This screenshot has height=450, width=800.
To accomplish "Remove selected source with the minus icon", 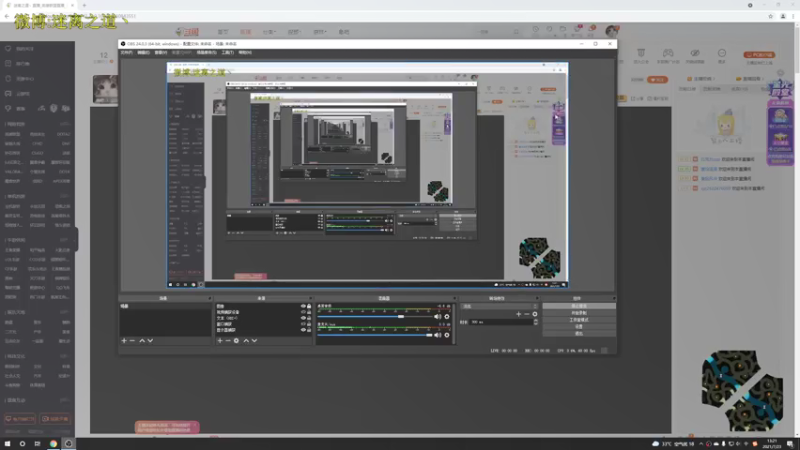I will tap(228, 340).
